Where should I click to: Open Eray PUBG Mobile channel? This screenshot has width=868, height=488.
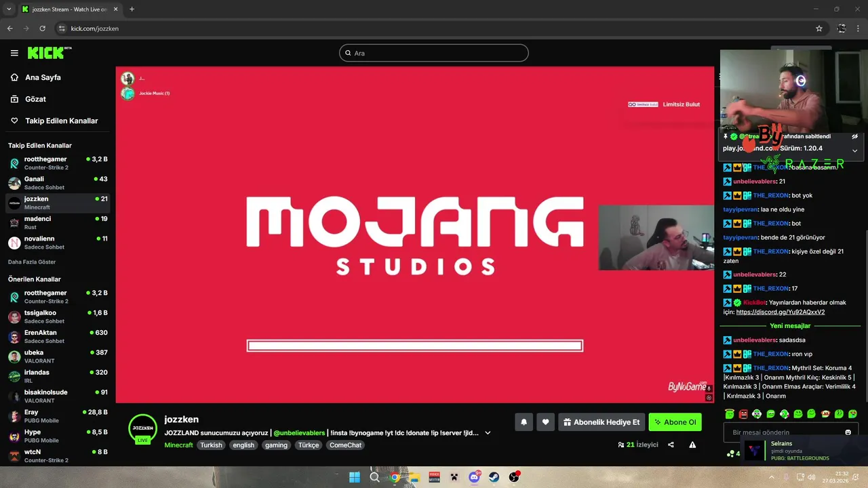[58, 416]
